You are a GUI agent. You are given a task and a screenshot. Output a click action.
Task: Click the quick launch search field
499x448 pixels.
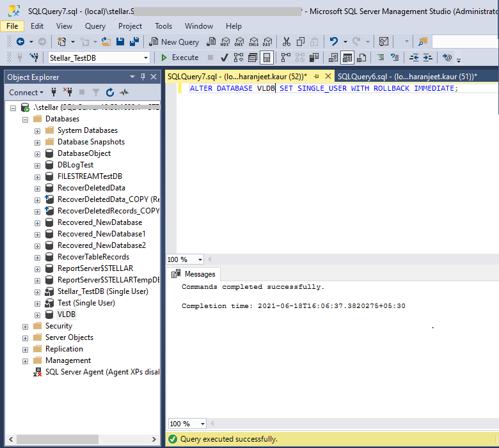point(465,42)
